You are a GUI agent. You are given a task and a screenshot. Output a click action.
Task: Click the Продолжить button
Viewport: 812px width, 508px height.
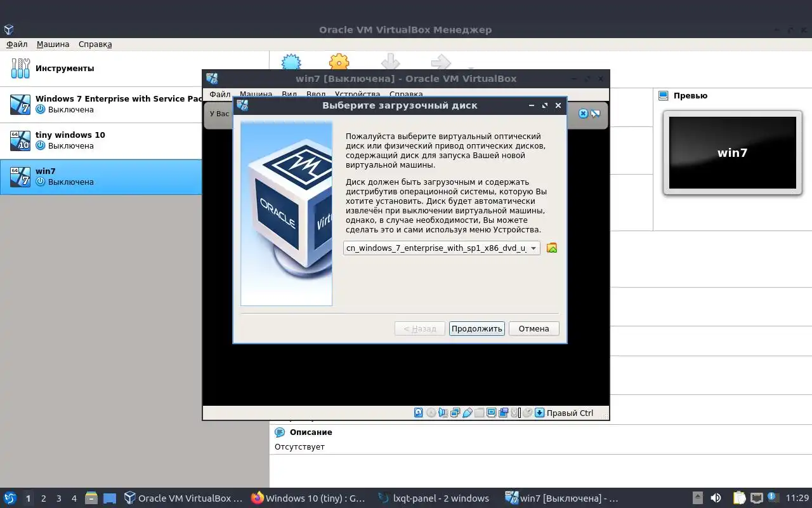pyautogui.click(x=477, y=328)
